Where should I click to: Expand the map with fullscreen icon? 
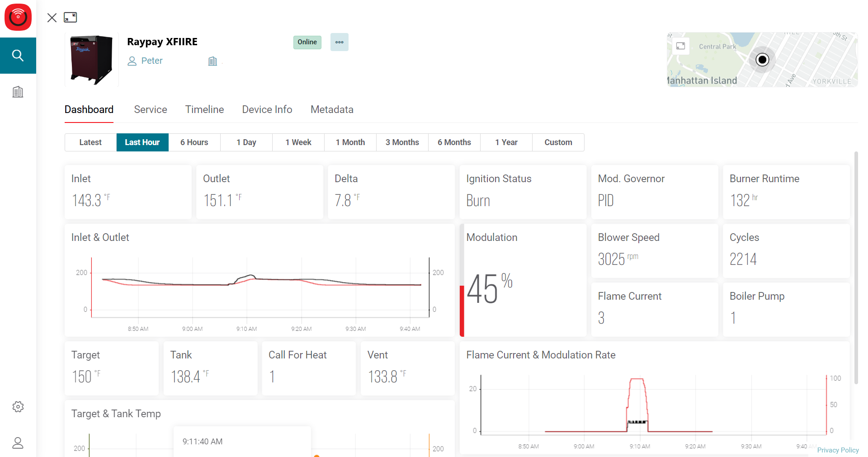[680, 46]
